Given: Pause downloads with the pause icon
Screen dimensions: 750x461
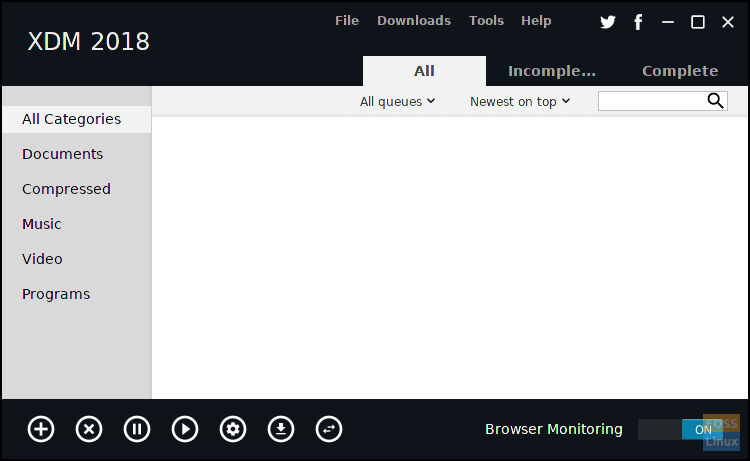Looking at the screenshot, I should pyautogui.click(x=137, y=429).
